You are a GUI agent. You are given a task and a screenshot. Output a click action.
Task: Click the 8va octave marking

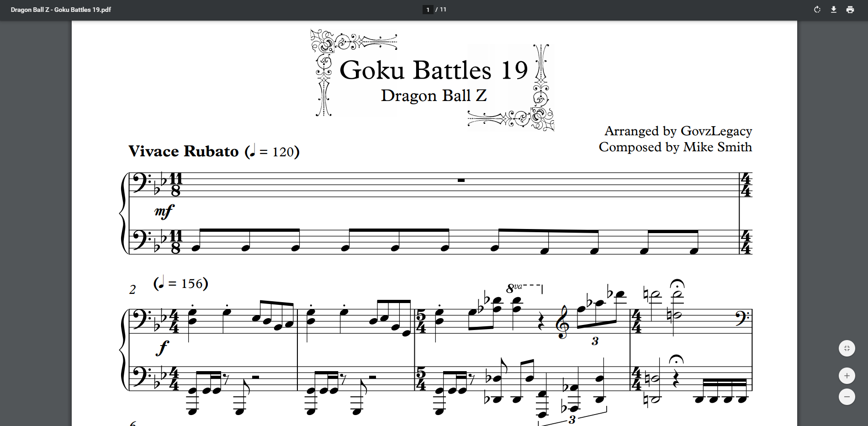(514, 288)
